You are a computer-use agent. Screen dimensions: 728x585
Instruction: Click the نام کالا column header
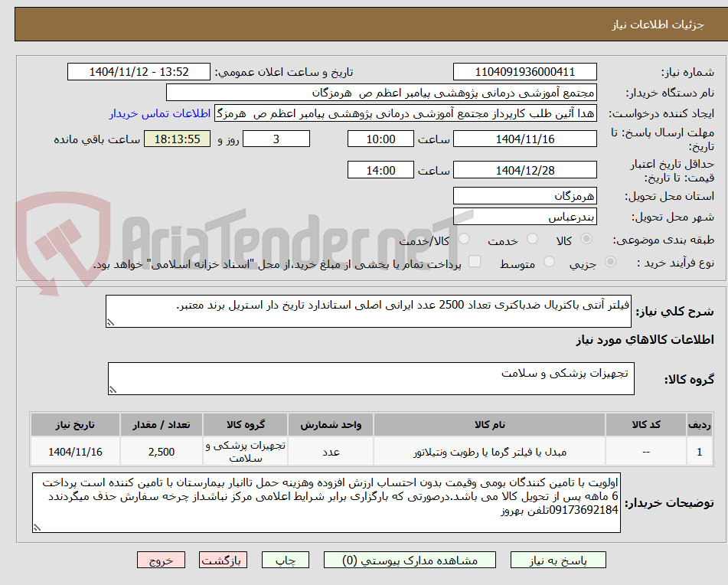(x=489, y=425)
